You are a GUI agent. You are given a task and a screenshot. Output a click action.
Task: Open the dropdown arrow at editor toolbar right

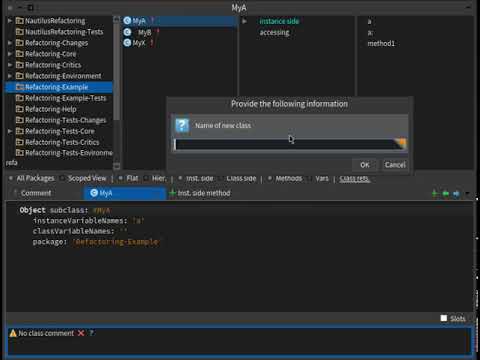[x=467, y=193]
